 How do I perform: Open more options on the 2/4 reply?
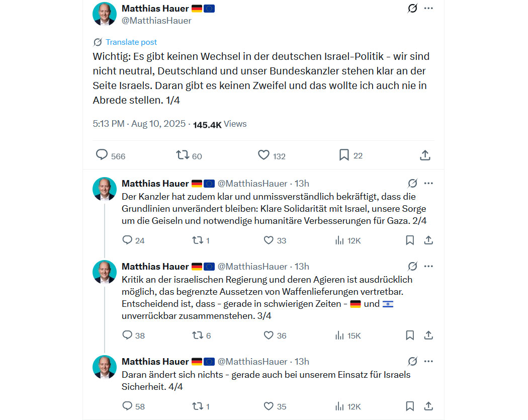(428, 183)
